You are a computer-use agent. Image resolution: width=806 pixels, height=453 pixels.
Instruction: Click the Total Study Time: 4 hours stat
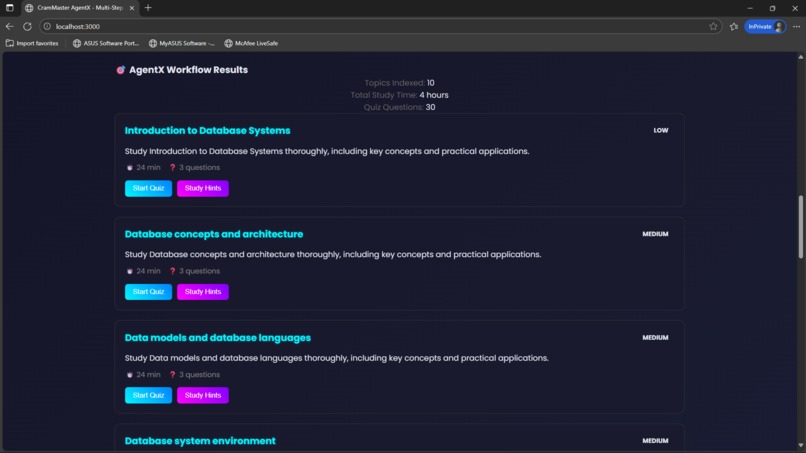(x=399, y=95)
